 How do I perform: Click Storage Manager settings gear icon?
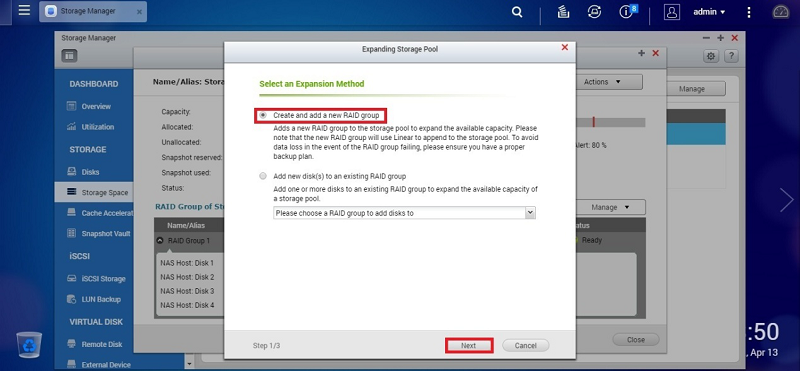[711, 56]
